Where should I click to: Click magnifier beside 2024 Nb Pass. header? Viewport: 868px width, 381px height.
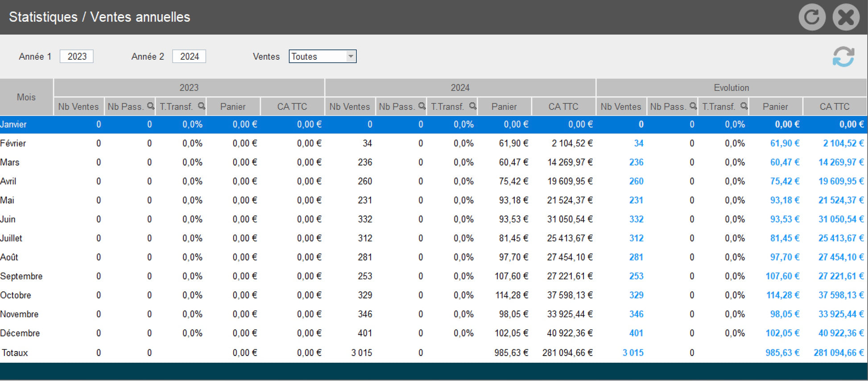point(422,106)
